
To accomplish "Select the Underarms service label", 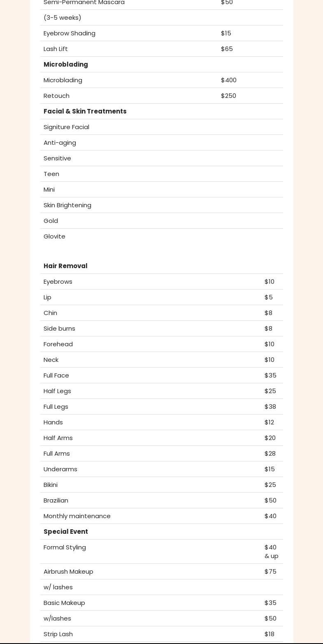I will [x=60, y=469].
